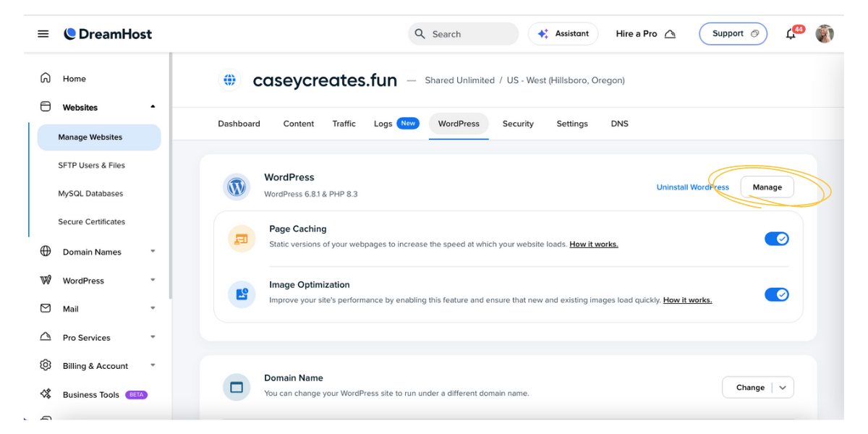Screen dimensions: 868x434
Task: Click the DreamHost logo
Action: pos(108,34)
